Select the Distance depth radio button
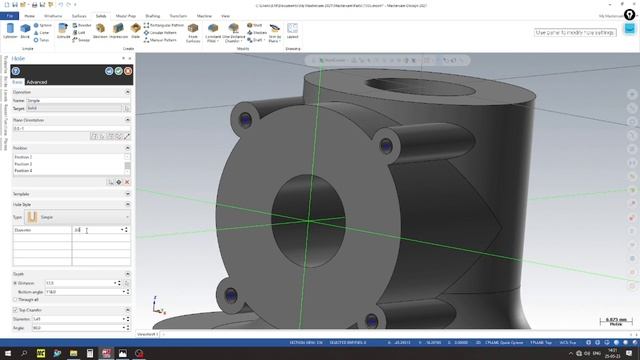Screen dimensions: 640x360 [15, 283]
